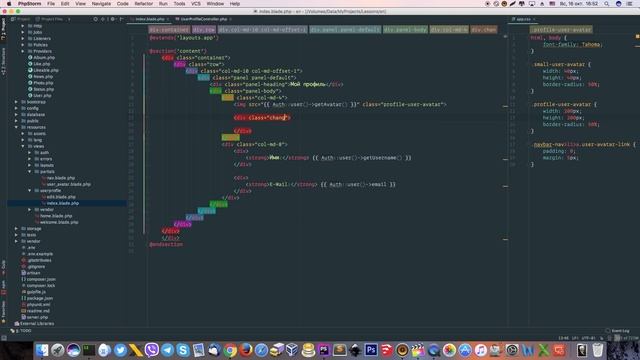Screen dimensions: 640x360
Task: Open the Code menu
Action: (x=122, y=4)
